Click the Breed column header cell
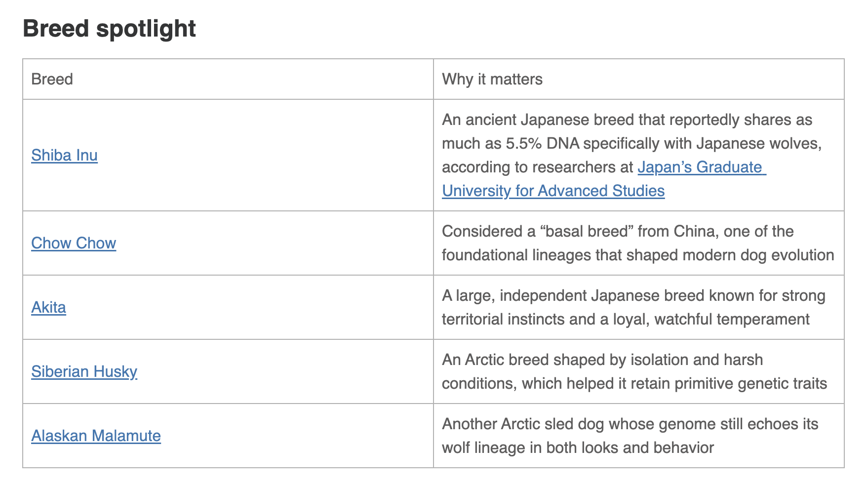The image size is (868, 487). [228, 79]
